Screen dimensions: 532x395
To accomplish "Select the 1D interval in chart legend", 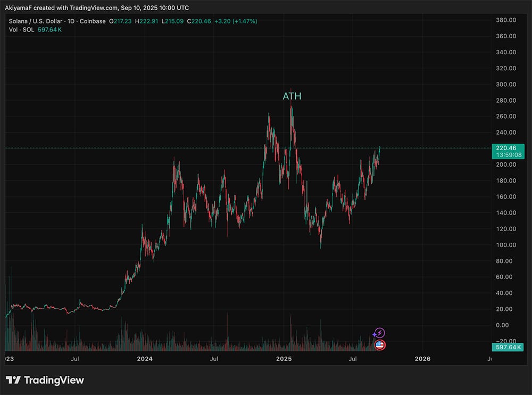I will pos(70,21).
